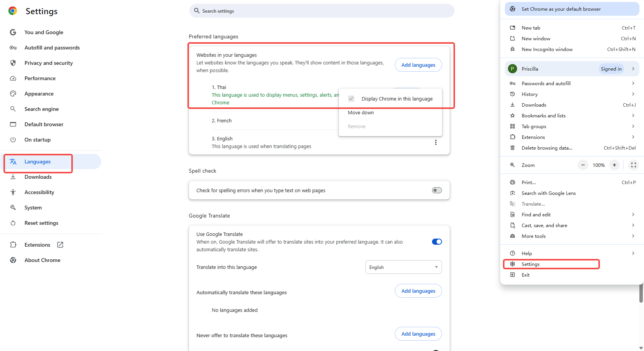Open Delete browsing data

click(x=547, y=148)
